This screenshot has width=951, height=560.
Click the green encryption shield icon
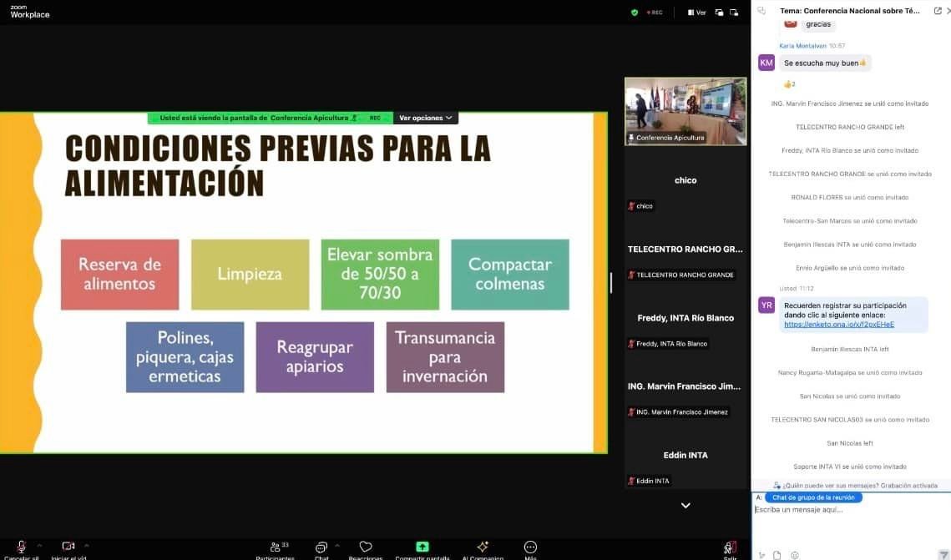pos(635,13)
